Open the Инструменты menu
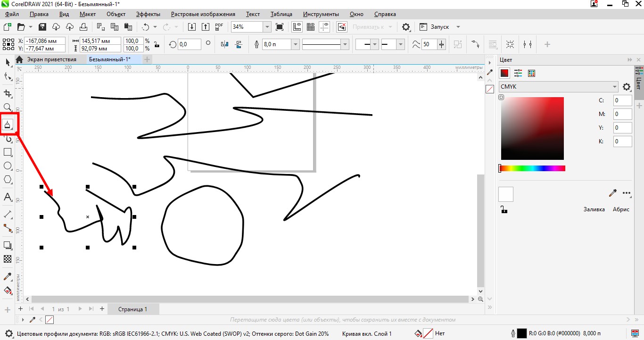The image size is (644, 340). pos(321,14)
